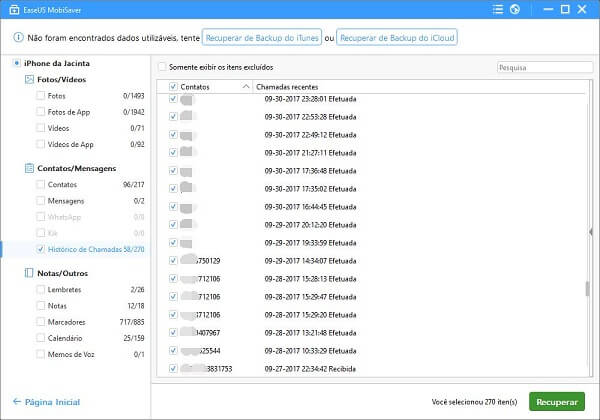This screenshot has height=420, width=600.
Task: Click 'Recuperar de Backup do iTunes' button
Action: pos(266,38)
